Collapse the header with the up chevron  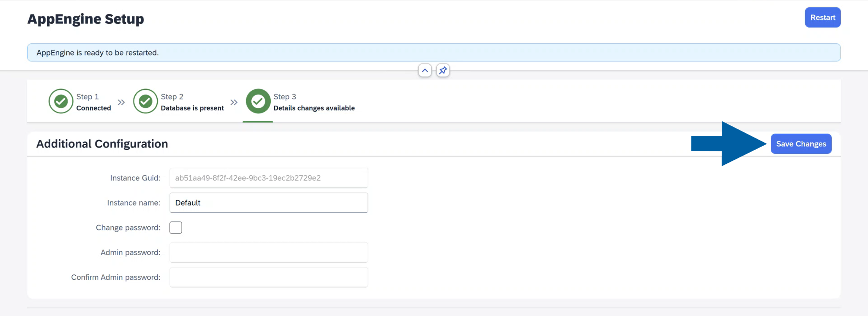pos(425,71)
